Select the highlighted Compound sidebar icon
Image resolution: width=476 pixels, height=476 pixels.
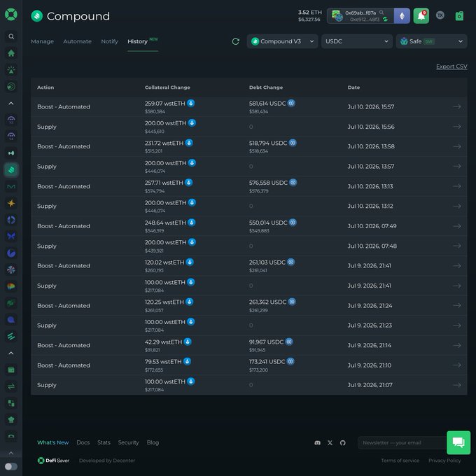click(11, 169)
